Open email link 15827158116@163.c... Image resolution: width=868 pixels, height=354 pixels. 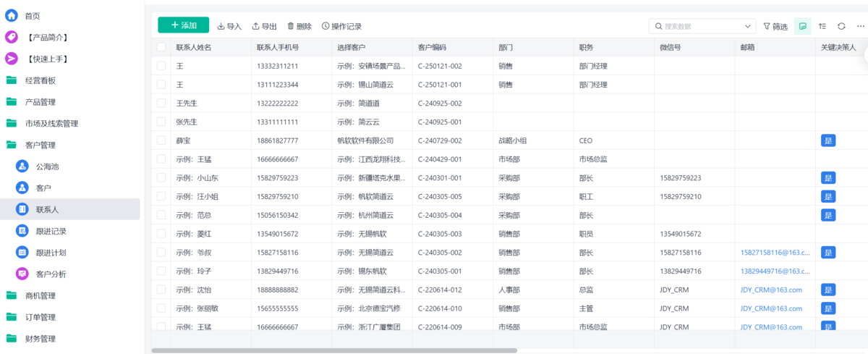(x=775, y=253)
